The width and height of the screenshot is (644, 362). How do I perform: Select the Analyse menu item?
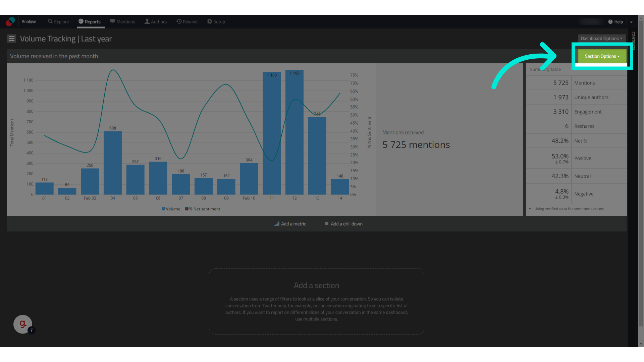(x=29, y=21)
